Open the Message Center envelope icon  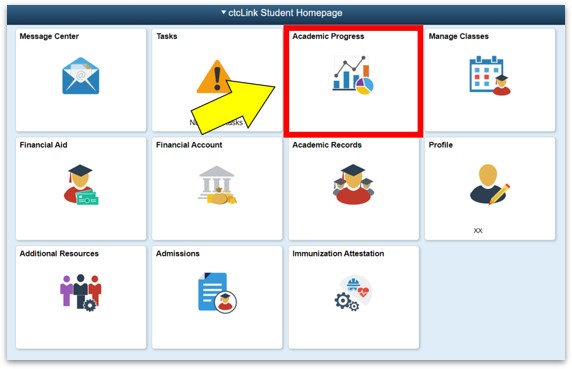[x=81, y=75]
